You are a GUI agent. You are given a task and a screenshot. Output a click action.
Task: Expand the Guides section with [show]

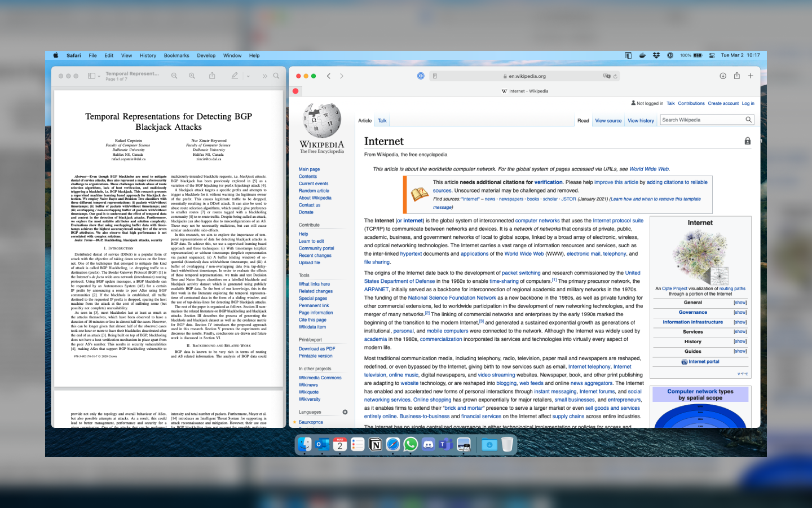pyautogui.click(x=740, y=351)
